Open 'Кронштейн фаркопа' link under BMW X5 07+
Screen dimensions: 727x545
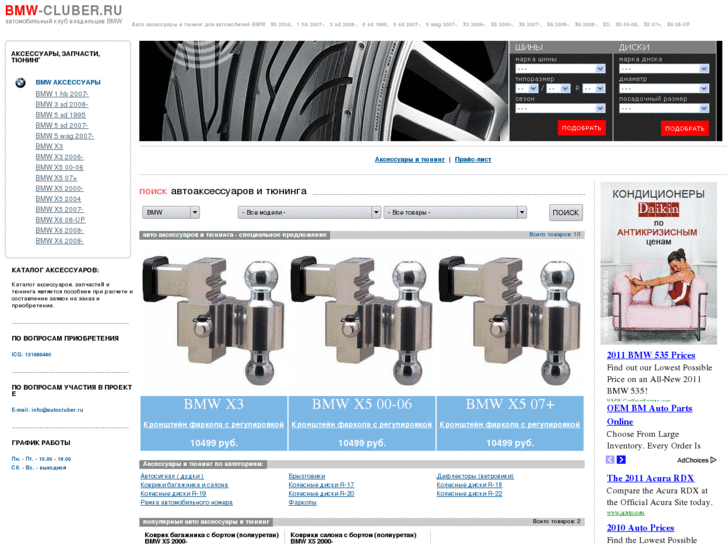click(510, 424)
